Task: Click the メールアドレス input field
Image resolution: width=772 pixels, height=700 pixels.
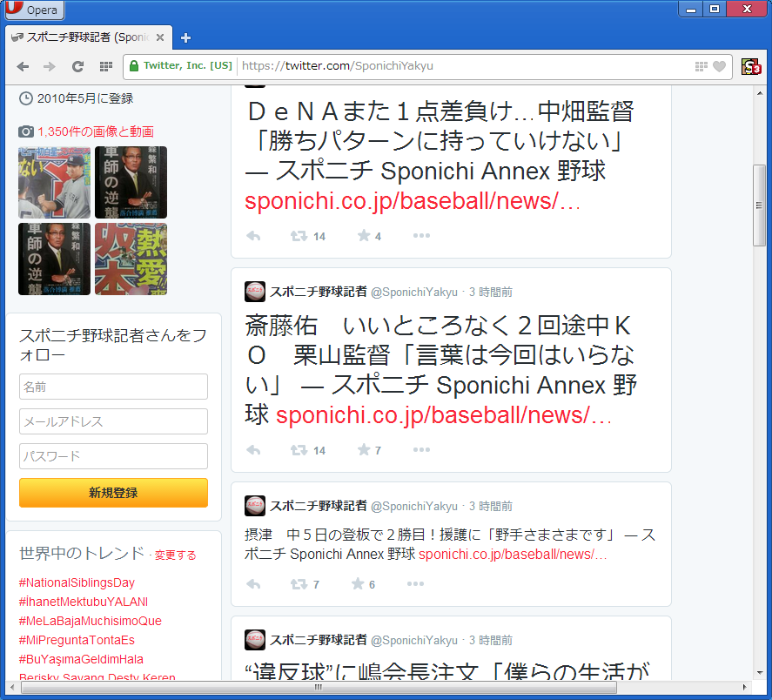Action: (113, 421)
